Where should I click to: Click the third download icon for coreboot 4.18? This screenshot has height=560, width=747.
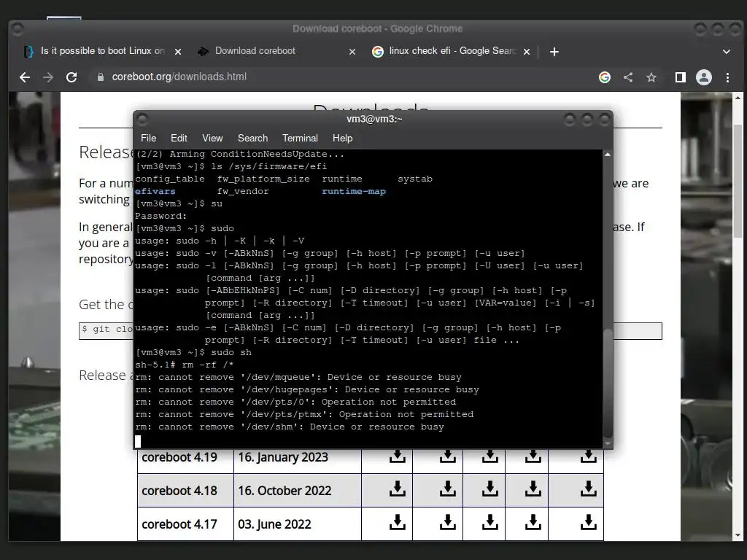[489, 489]
